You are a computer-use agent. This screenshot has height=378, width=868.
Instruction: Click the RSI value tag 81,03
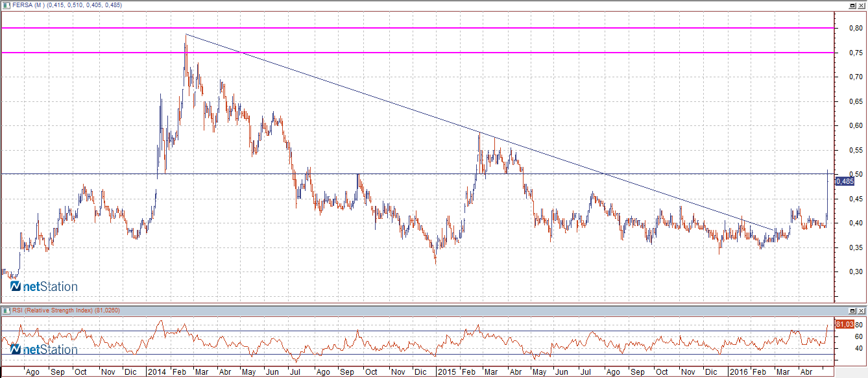pyautogui.click(x=845, y=324)
